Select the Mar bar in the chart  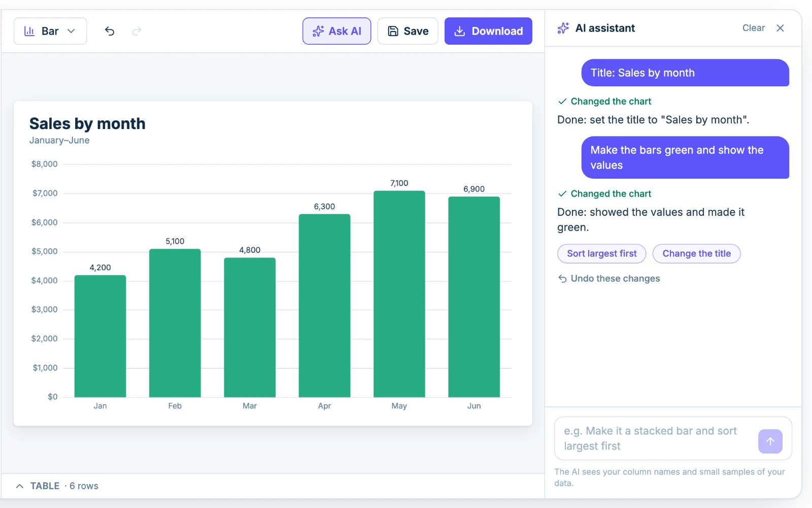[x=250, y=327]
